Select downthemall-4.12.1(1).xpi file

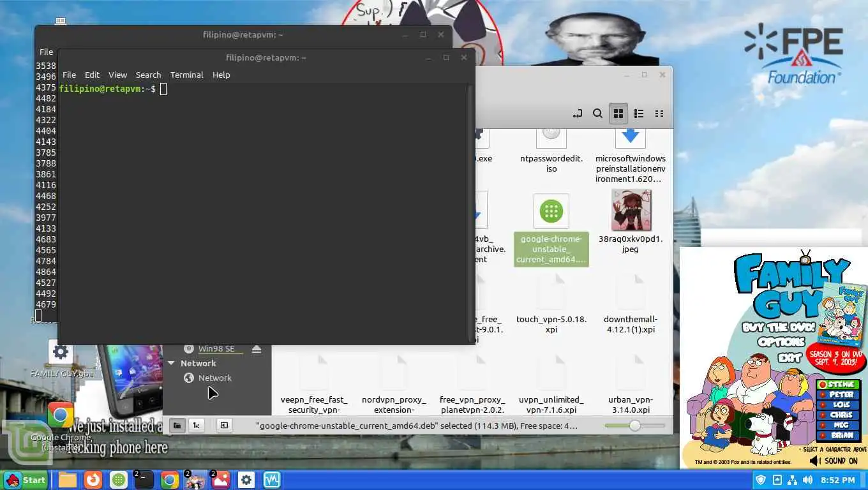pos(630,304)
